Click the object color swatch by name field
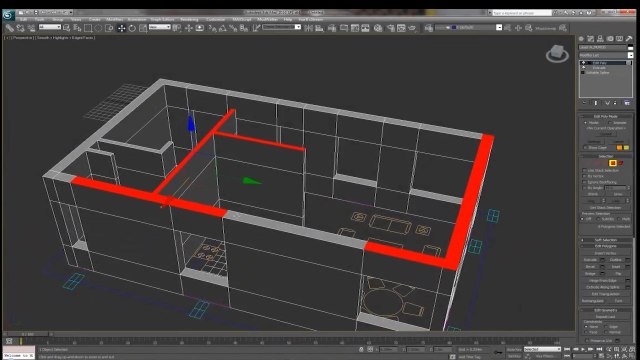 (630, 47)
